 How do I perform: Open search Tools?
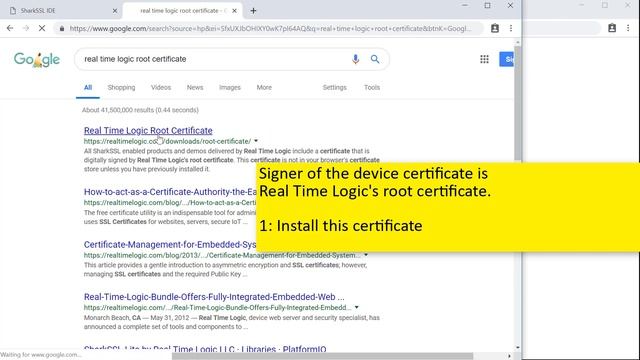click(372, 87)
